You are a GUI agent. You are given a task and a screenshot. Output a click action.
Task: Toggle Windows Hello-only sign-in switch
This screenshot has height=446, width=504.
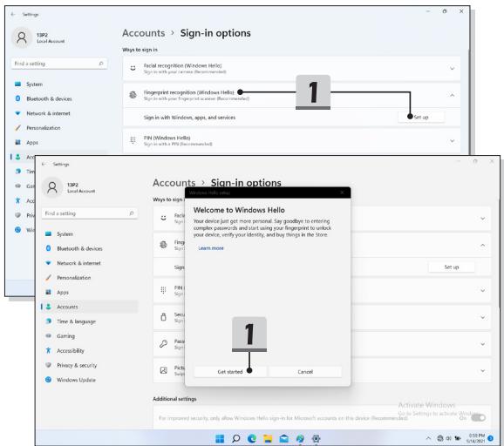point(478,418)
